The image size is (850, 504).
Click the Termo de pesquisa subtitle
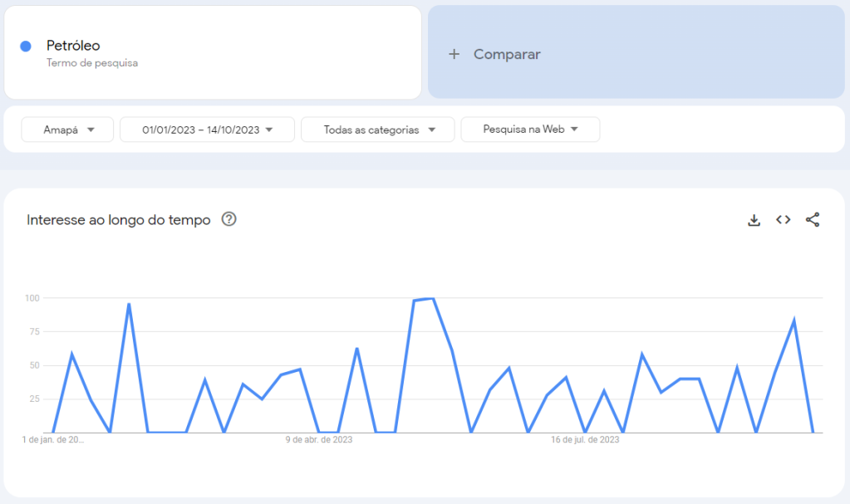(x=92, y=63)
